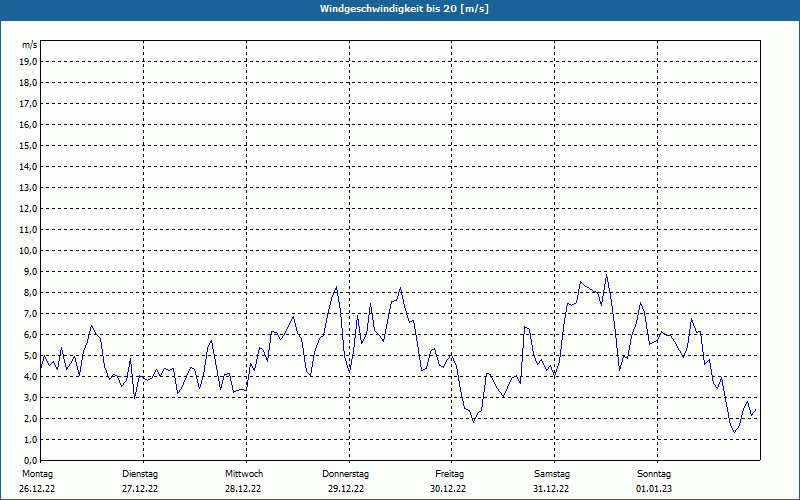Click the date '30.12.22'

tap(448, 489)
